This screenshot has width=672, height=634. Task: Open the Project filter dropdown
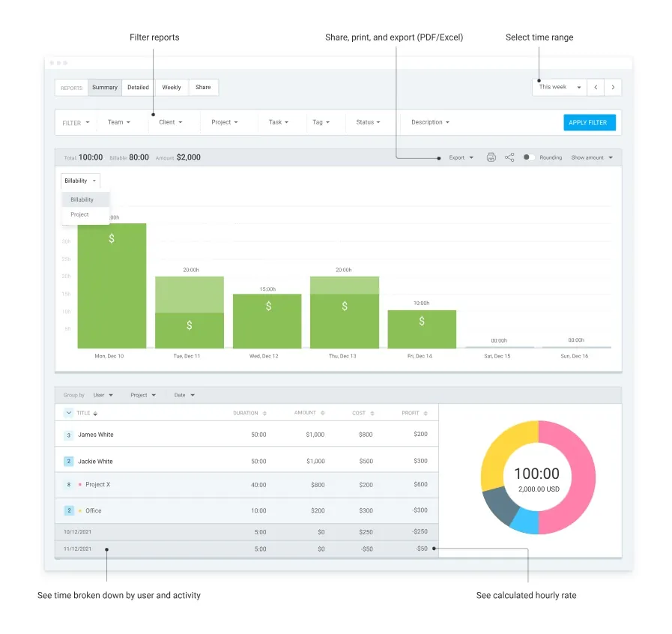click(225, 122)
